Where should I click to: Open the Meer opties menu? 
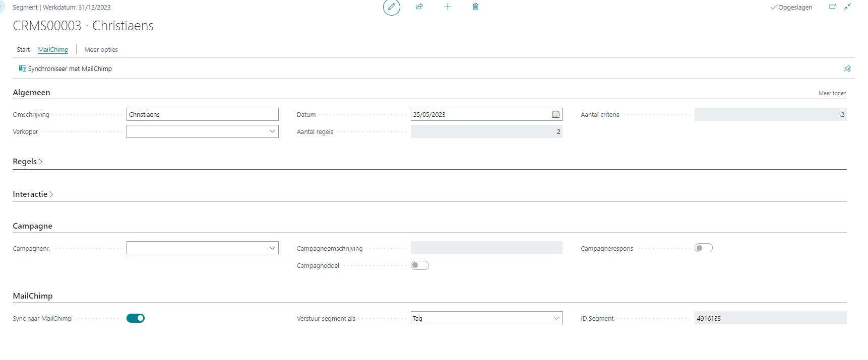101,50
